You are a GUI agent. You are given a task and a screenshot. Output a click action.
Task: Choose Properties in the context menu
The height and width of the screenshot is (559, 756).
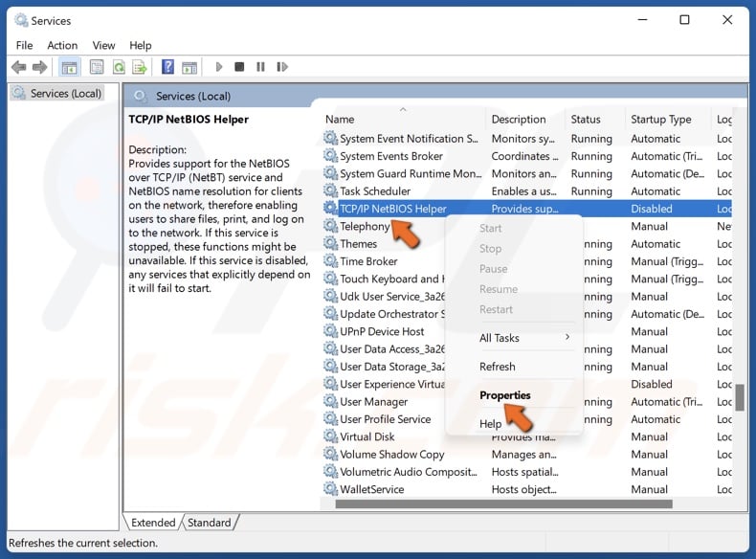(505, 395)
